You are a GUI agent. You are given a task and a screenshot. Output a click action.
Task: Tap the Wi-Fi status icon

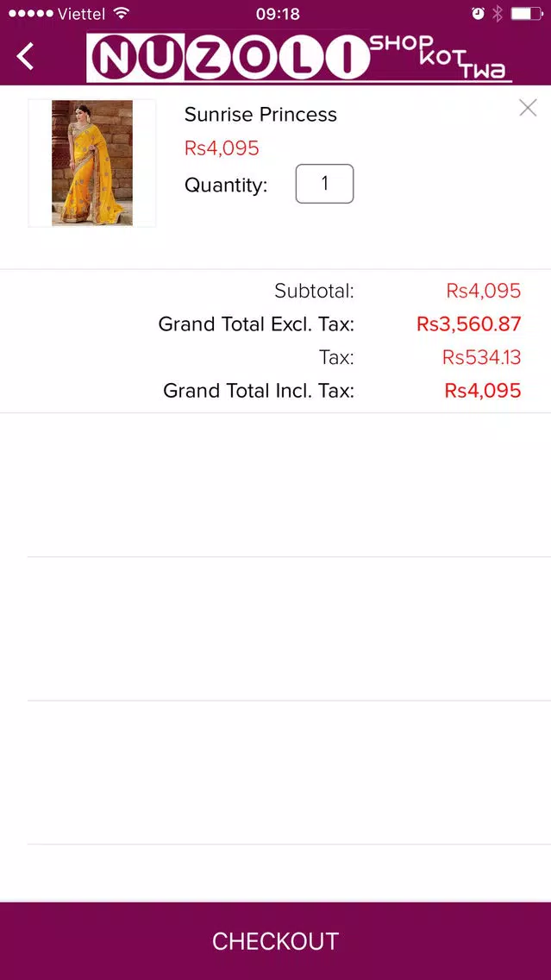point(122,13)
